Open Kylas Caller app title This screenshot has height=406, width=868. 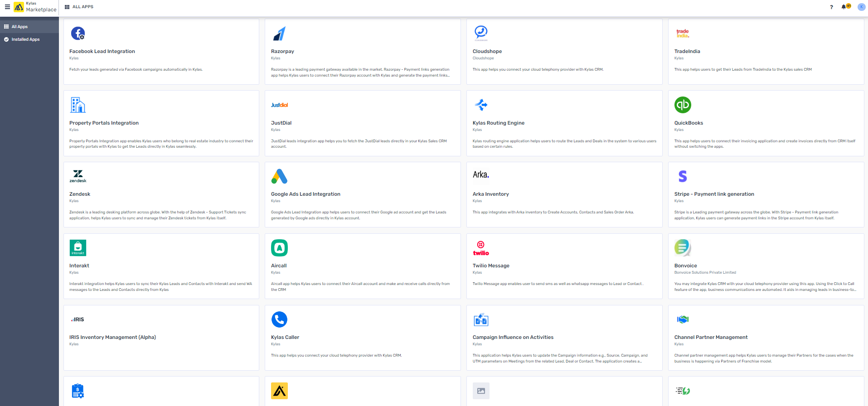[x=285, y=337]
